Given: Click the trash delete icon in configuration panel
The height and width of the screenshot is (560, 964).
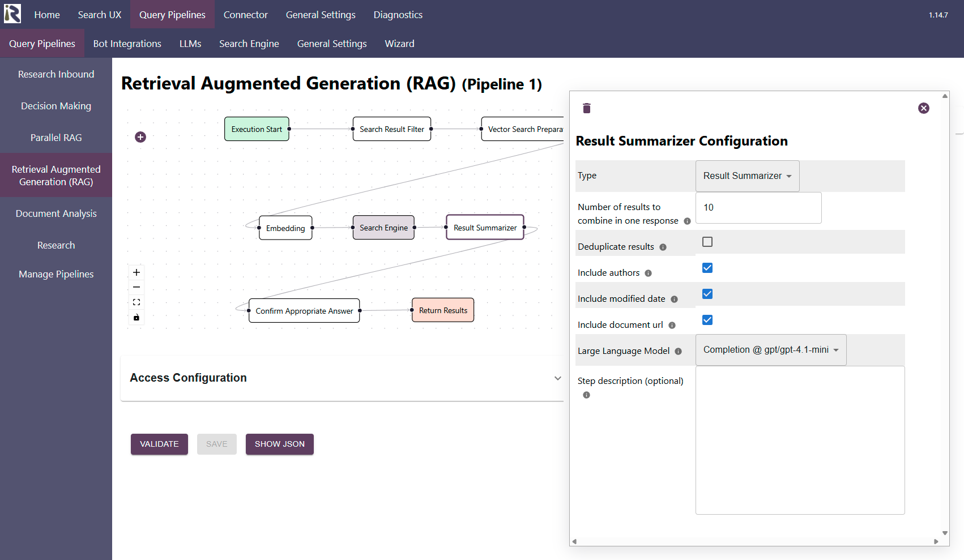Looking at the screenshot, I should 587,108.
